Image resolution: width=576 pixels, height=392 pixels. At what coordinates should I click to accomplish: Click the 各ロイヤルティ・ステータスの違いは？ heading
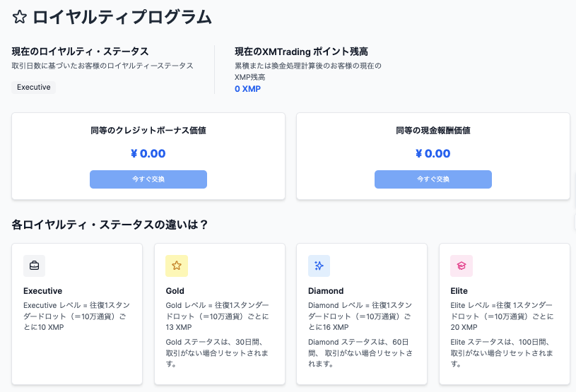pyautogui.click(x=110, y=225)
